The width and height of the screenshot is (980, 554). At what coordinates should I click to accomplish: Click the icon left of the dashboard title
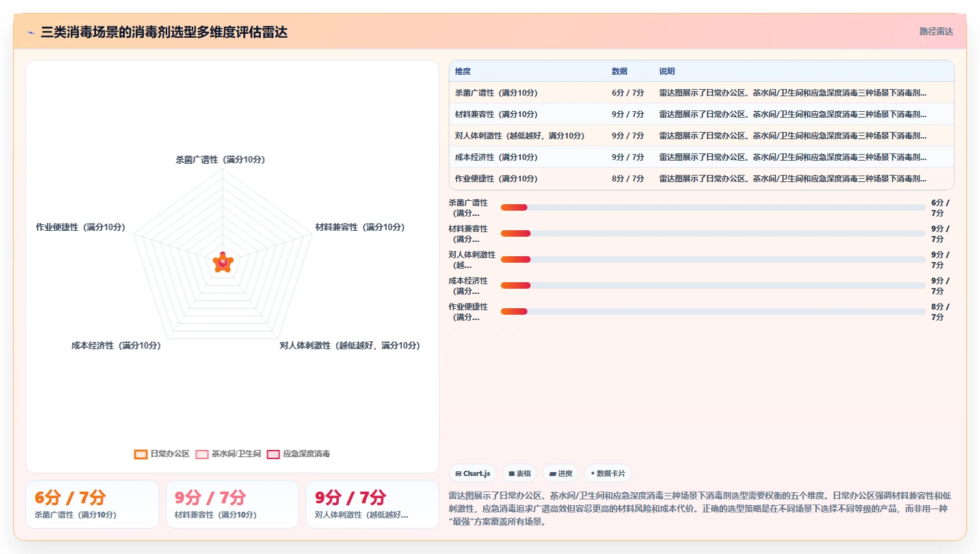click(31, 33)
